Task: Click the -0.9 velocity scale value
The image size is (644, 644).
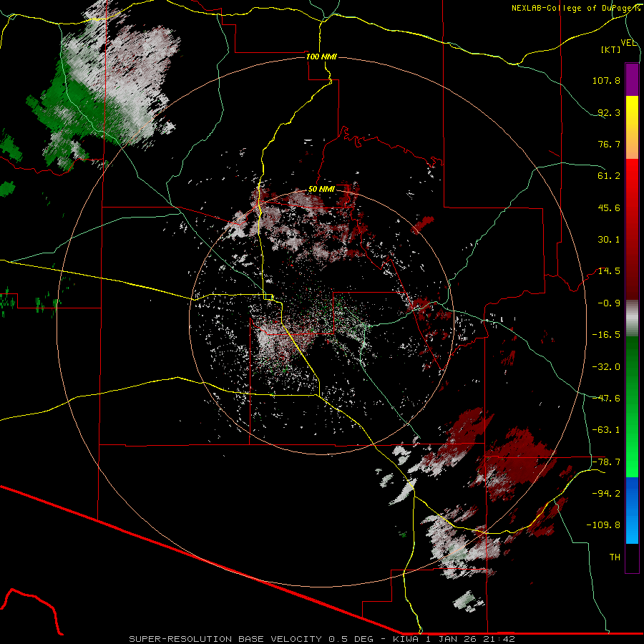Action: click(x=609, y=303)
